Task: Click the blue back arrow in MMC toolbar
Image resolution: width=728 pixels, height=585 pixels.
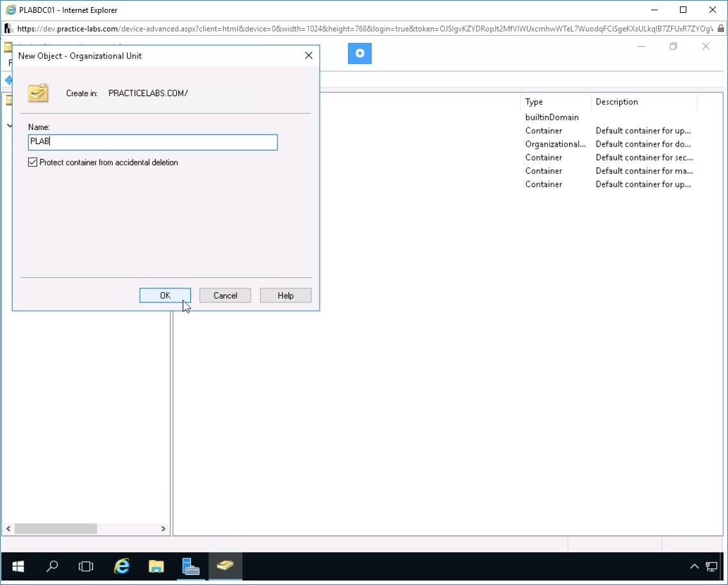Action: point(8,80)
